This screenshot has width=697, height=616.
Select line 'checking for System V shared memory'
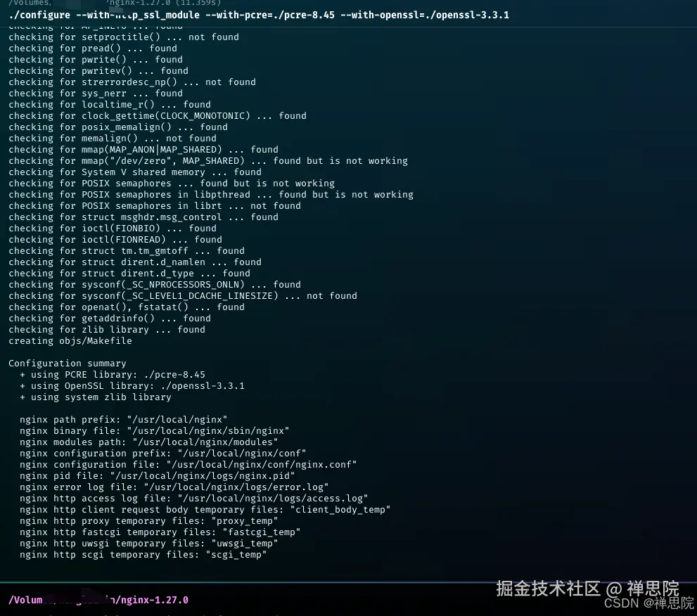135,172
